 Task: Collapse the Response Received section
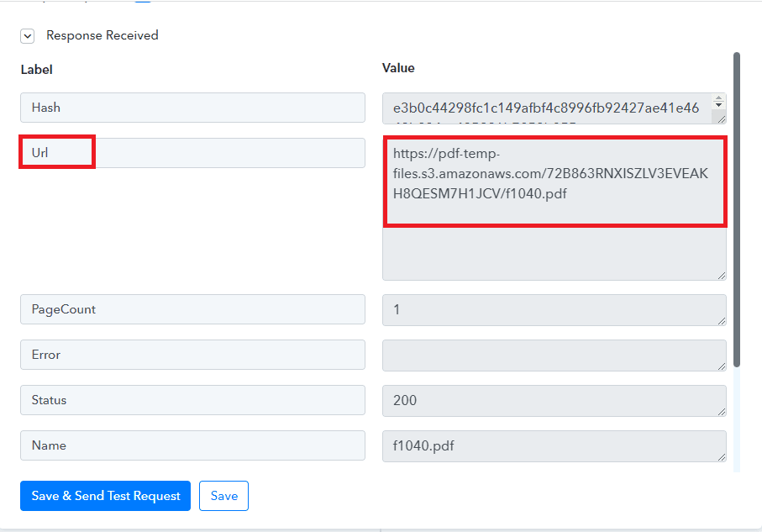coord(28,36)
